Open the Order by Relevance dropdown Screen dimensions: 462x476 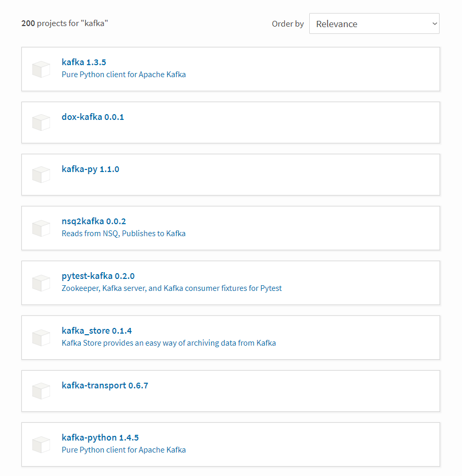point(374,23)
